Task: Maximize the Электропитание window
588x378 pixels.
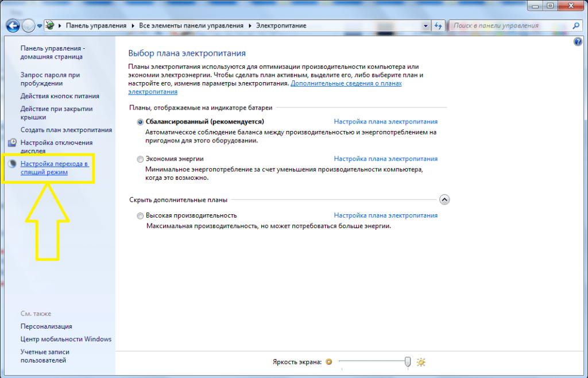Action: point(550,6)
